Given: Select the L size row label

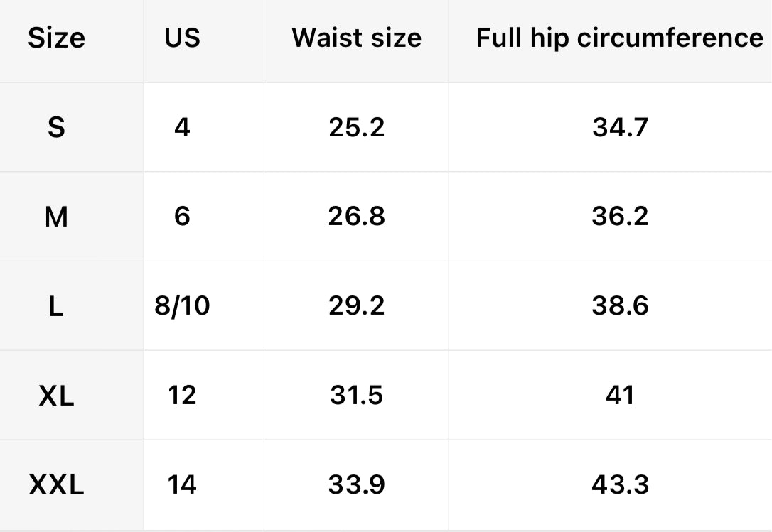Looking at the screenshot, I should click(56, 306).
